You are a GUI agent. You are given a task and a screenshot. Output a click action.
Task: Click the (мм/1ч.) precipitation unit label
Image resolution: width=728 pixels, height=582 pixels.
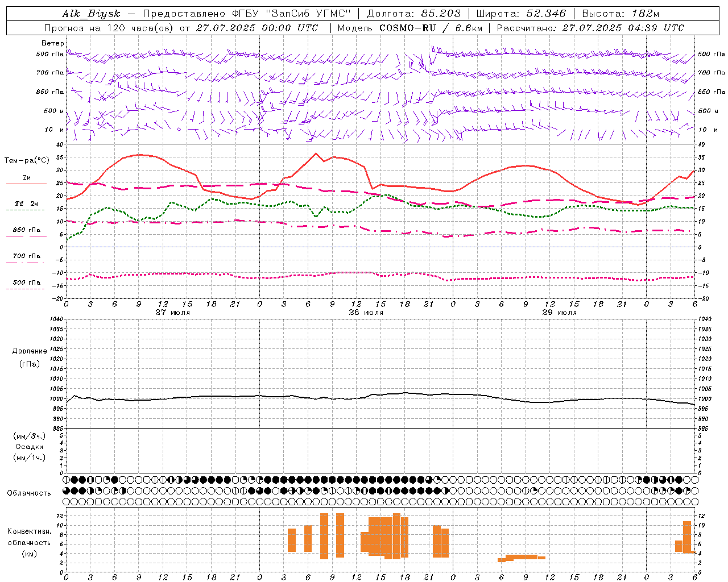click(x=30, y=458)
